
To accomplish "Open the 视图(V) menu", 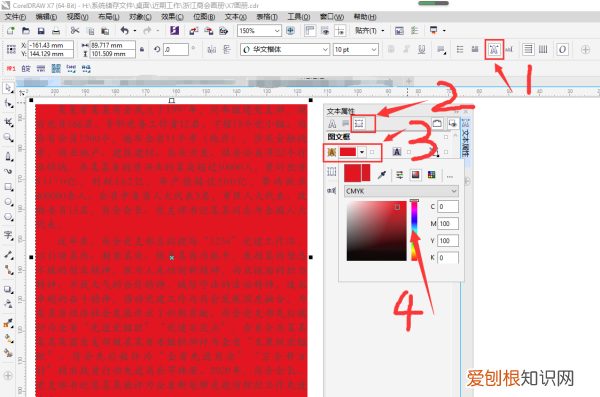I will (77, 17).
